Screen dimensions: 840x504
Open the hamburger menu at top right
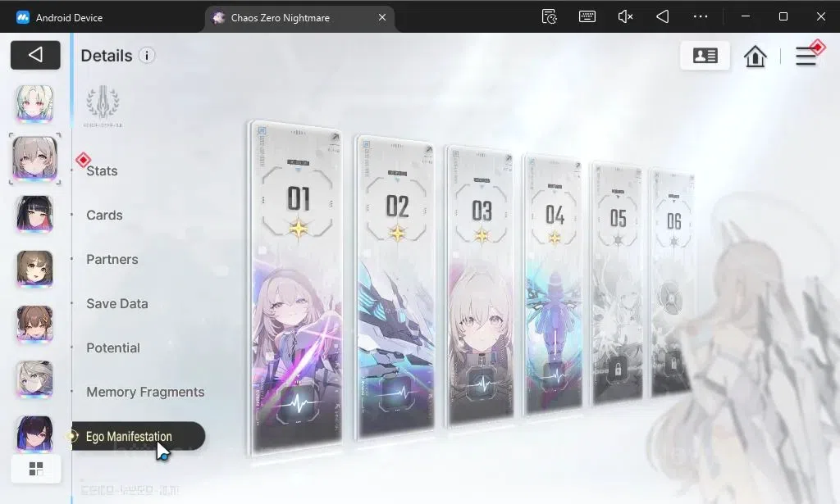coord(806,56)
